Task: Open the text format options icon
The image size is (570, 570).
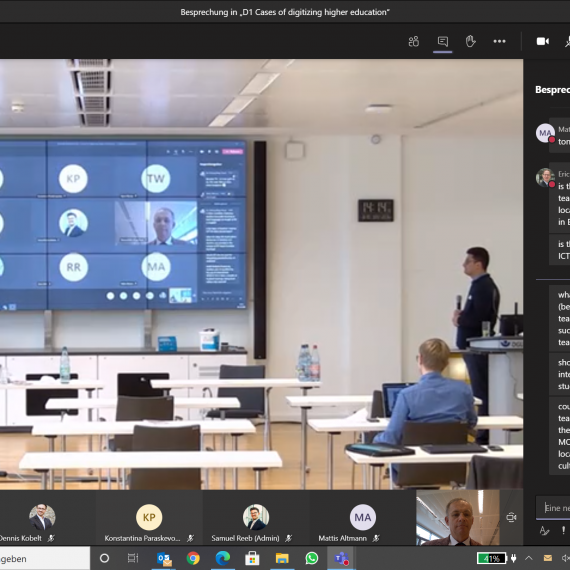Action: click(x=544, y=531)
